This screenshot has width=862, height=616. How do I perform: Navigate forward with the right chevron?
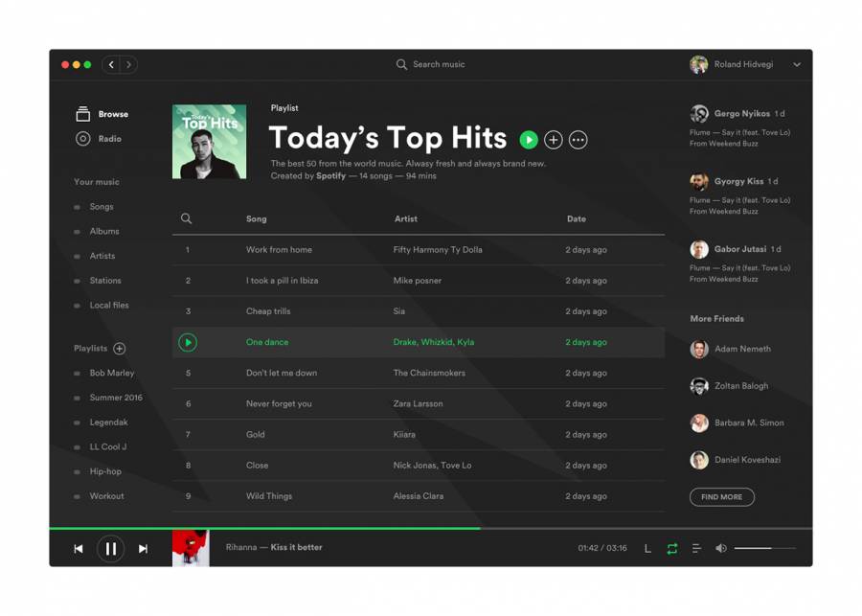129,65
